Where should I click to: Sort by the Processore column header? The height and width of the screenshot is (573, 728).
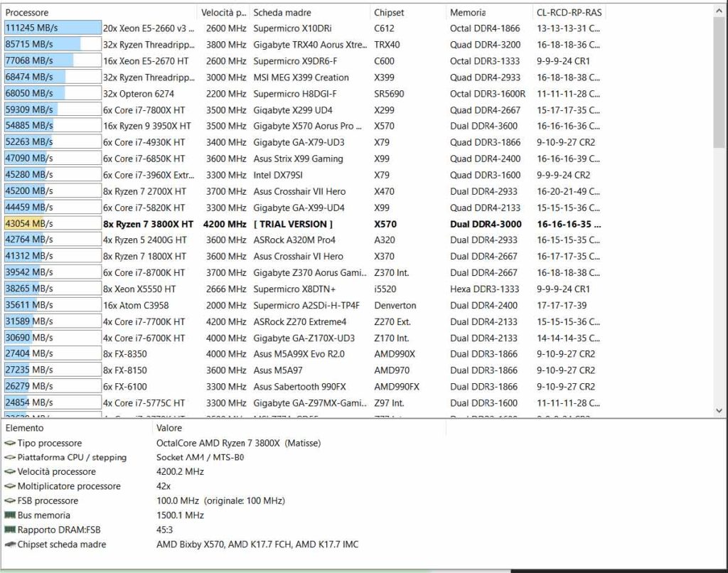[x=100, y=13]
